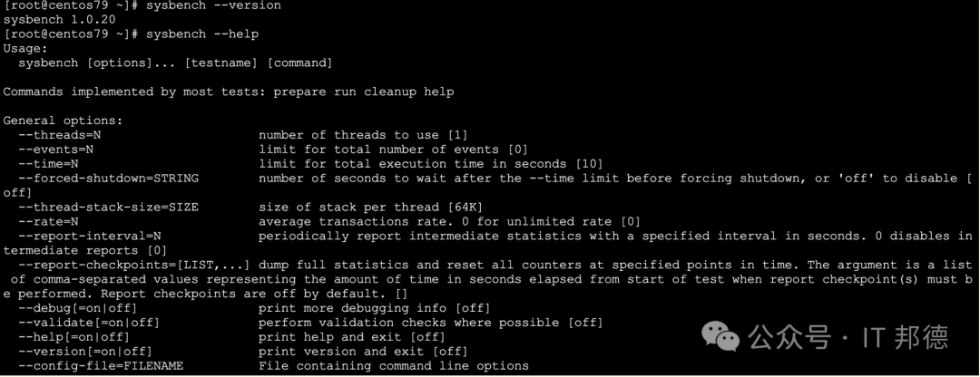Viewport: 980px width, 377px height.
Task: Click the sysbench [options]... usage line
Action: pyautogui.click(x=175, y=63)
